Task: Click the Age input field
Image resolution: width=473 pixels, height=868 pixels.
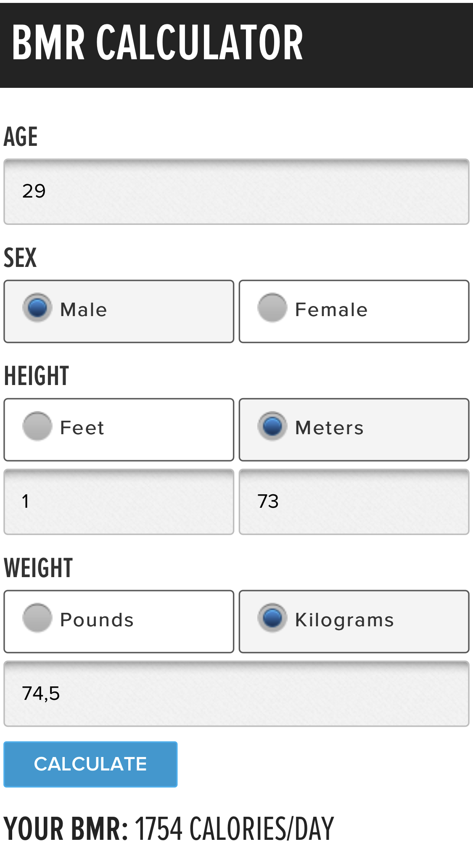Action: [236, 192]
